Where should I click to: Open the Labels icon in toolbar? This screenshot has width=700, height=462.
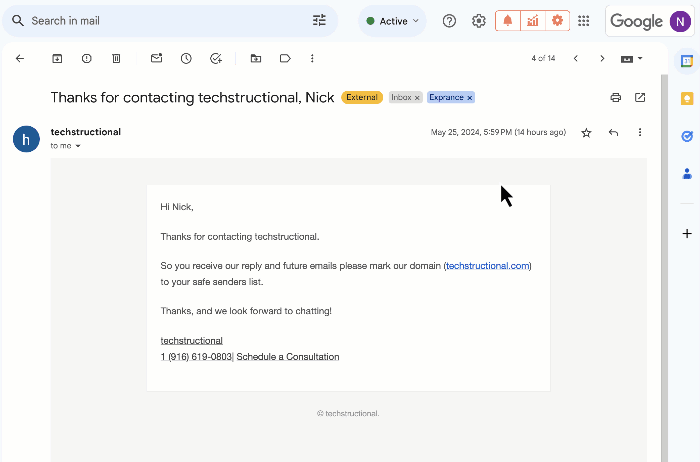pyautogui.click(x=285, y=58)
